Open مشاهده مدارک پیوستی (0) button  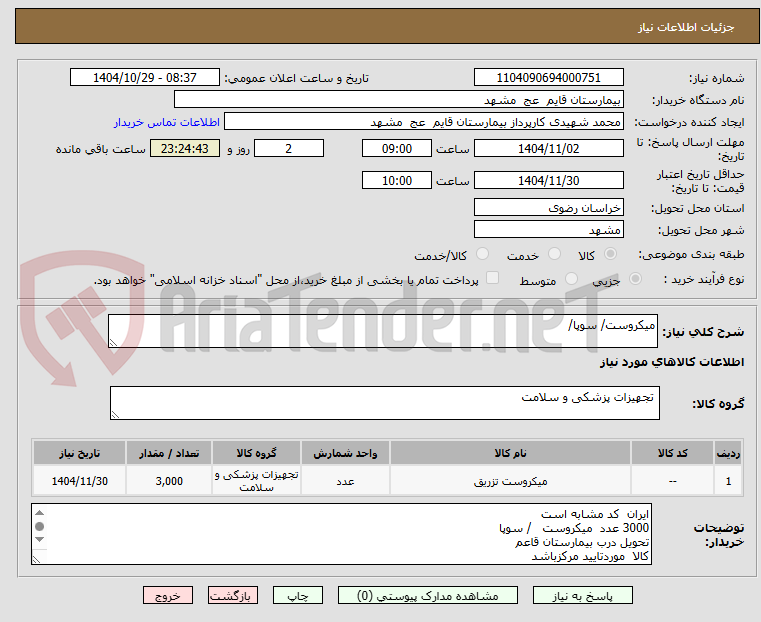(x=428, y=595)
